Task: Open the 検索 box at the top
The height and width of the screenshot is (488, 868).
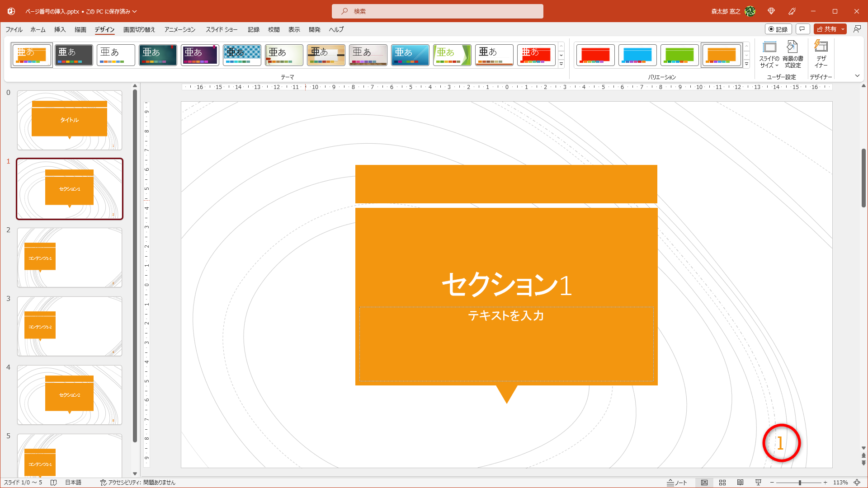Action: [438, 11]
